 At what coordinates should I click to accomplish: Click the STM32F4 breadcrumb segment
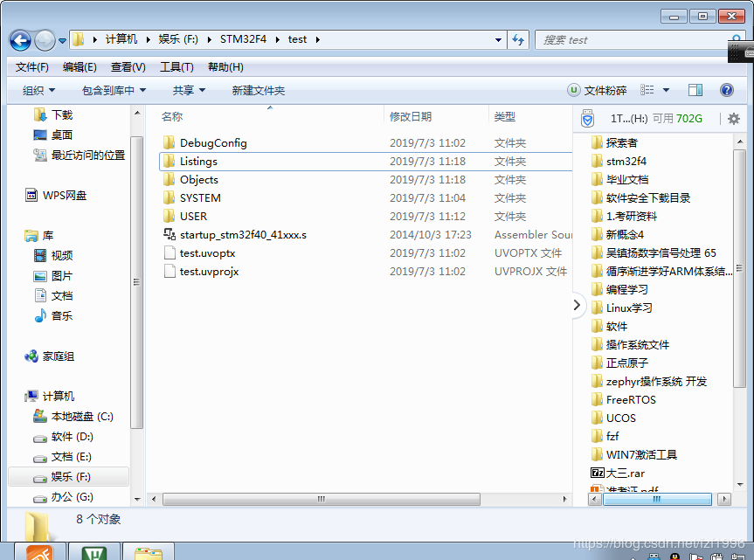tap(243, 39)
